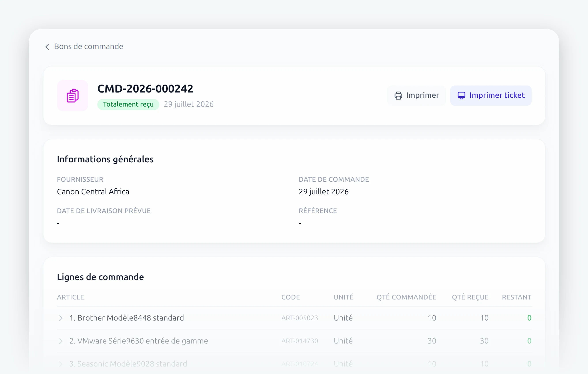Click the QTÉ COMMANDÉE column header
Image resolution: width=588 pixels, height=374 pixels.
pos(406,297)
